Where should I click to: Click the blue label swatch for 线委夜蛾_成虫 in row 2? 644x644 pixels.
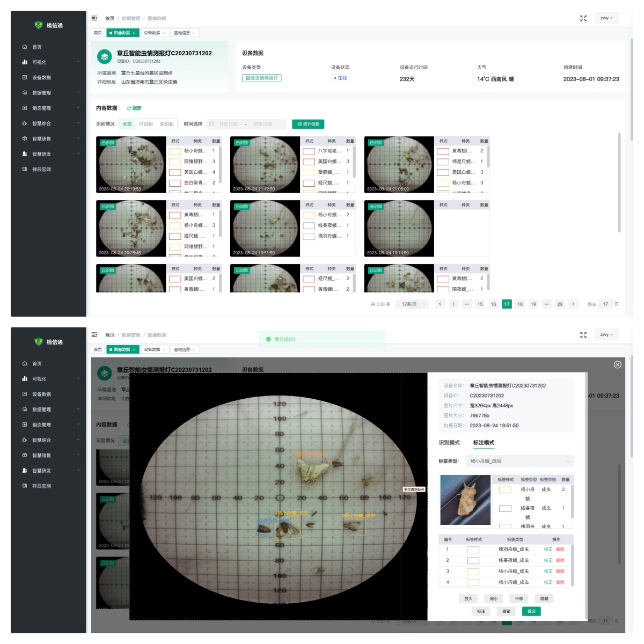pyautogui.click(x=473, y=560)
